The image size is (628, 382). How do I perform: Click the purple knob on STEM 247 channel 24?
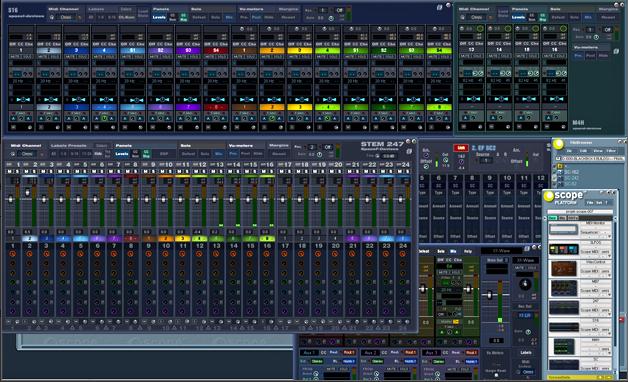[403, 311]
